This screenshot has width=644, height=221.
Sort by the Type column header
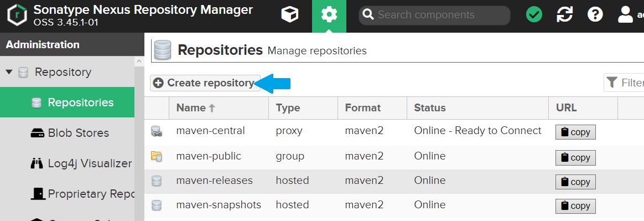[x=303, y=108]
